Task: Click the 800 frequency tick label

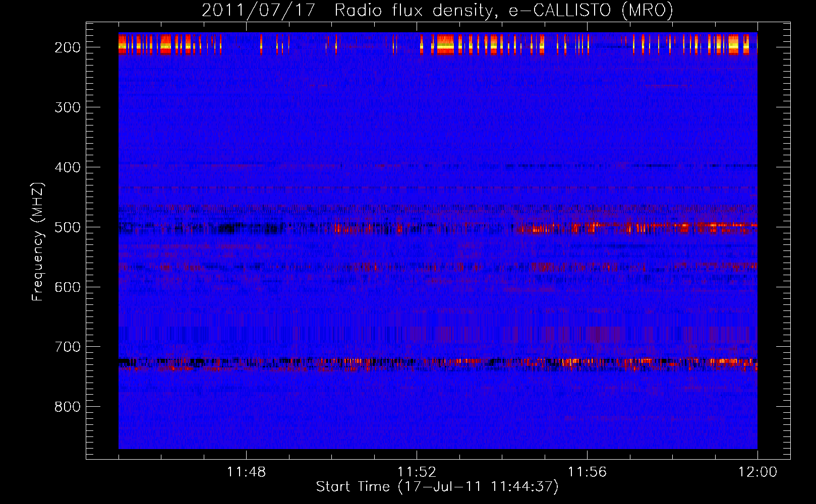Action: [x=68, y=407]
